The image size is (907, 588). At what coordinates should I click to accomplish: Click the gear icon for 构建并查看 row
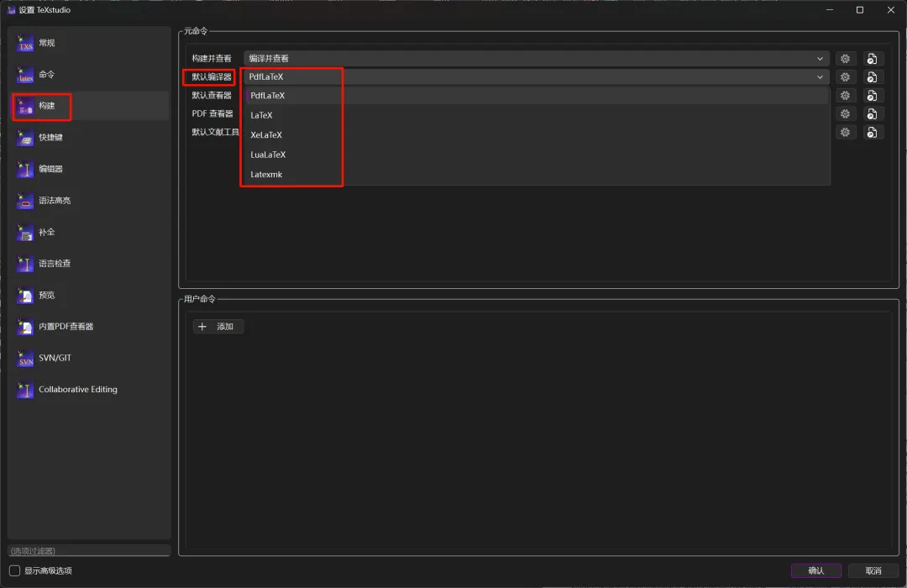coord(845,59)
